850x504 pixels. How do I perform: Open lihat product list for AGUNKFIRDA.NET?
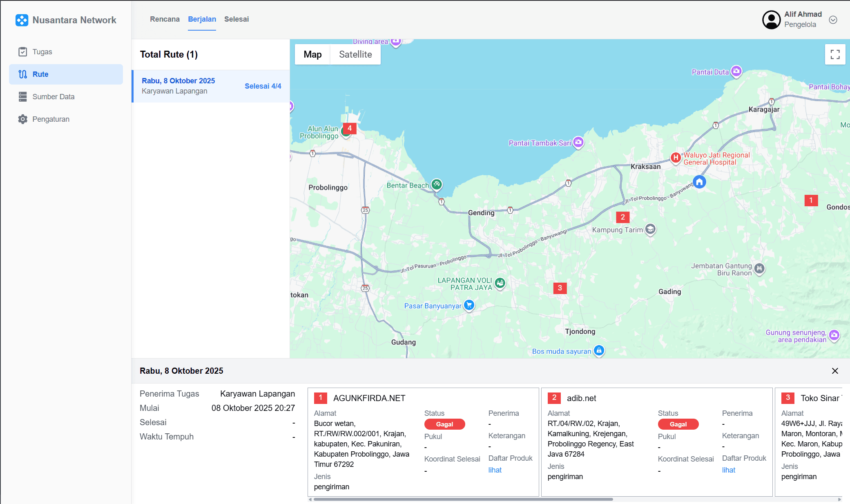pyautogui.click(x=495, y=470)
